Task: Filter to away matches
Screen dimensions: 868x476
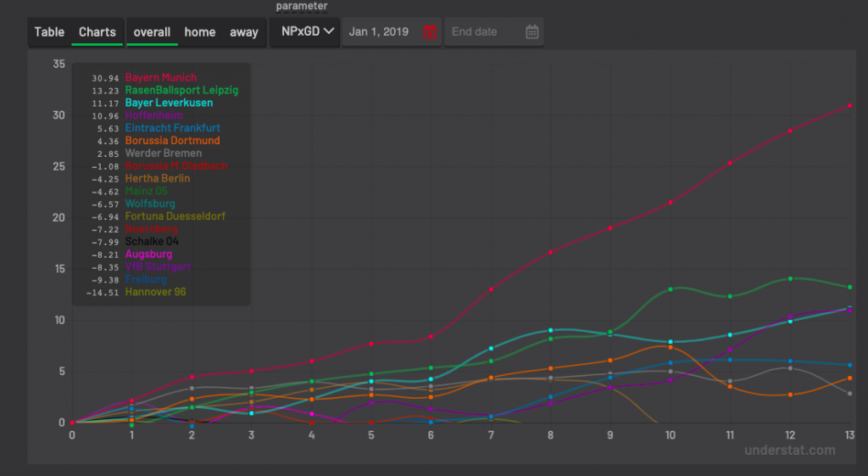Action: 244,32
